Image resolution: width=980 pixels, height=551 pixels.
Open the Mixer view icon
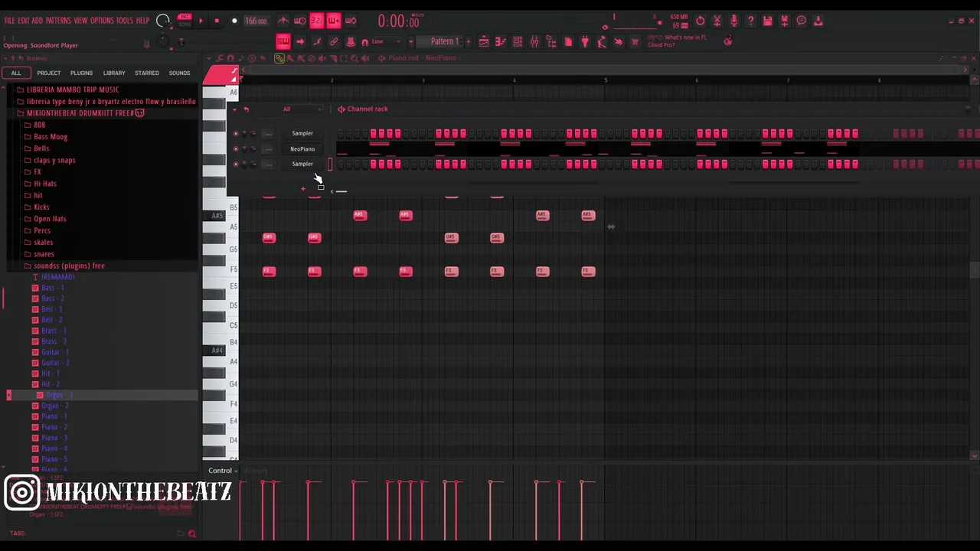[x=534, y=41]
